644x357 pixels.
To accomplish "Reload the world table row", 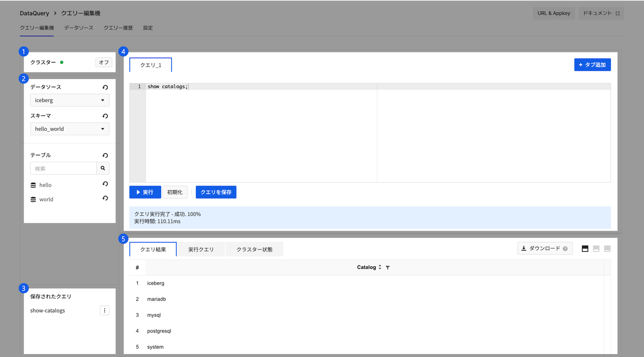I will pyautogui.click(x=105, y=198).
